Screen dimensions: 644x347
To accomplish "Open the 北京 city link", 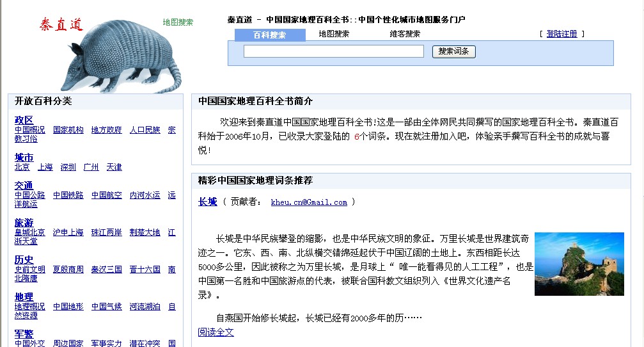I will coord(22,167).
